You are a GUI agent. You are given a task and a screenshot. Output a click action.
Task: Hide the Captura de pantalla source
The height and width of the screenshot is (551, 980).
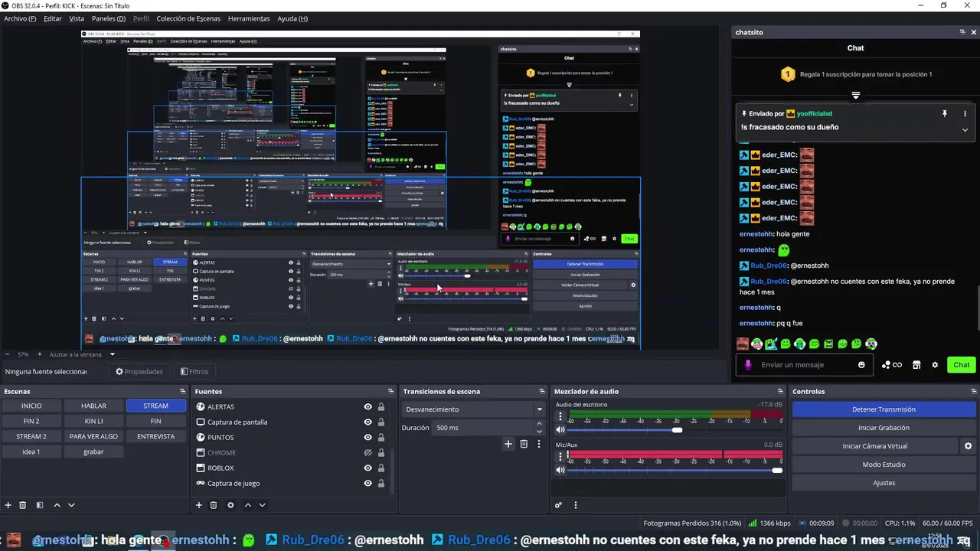(367, 422)
